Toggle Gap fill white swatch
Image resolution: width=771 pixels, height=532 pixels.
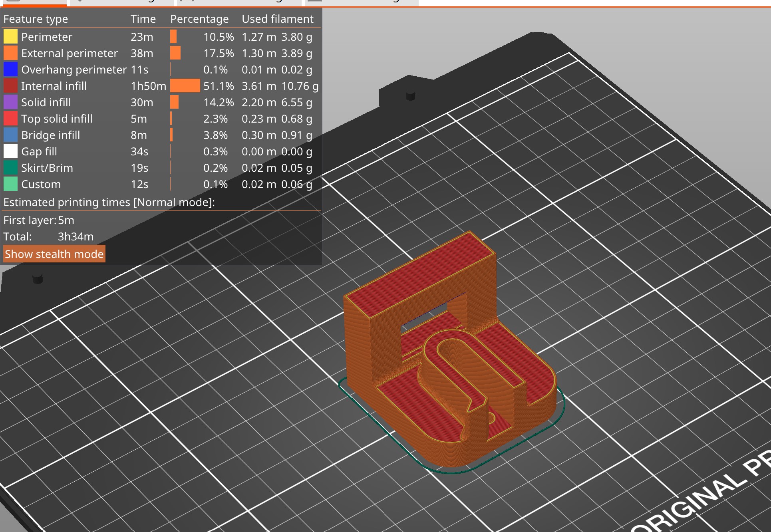pyautogui.click(x=10, y=151)
